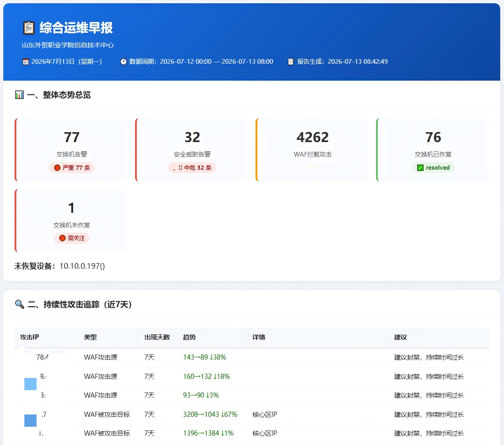Click the memo icon before 报告生成
The width and height of the screenshot is (504, 445).
click(291, 62)
